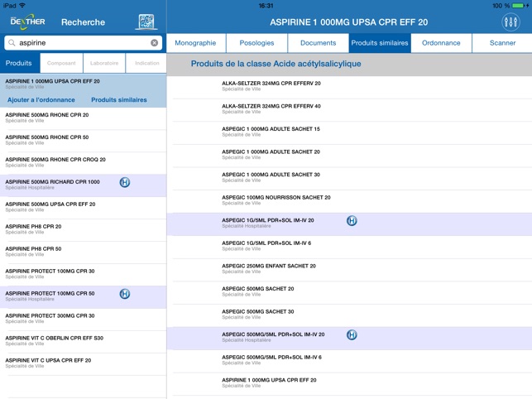Clear the aspirine search text
The width and height of the screenshot is (532, 399).
pos(155,43)
